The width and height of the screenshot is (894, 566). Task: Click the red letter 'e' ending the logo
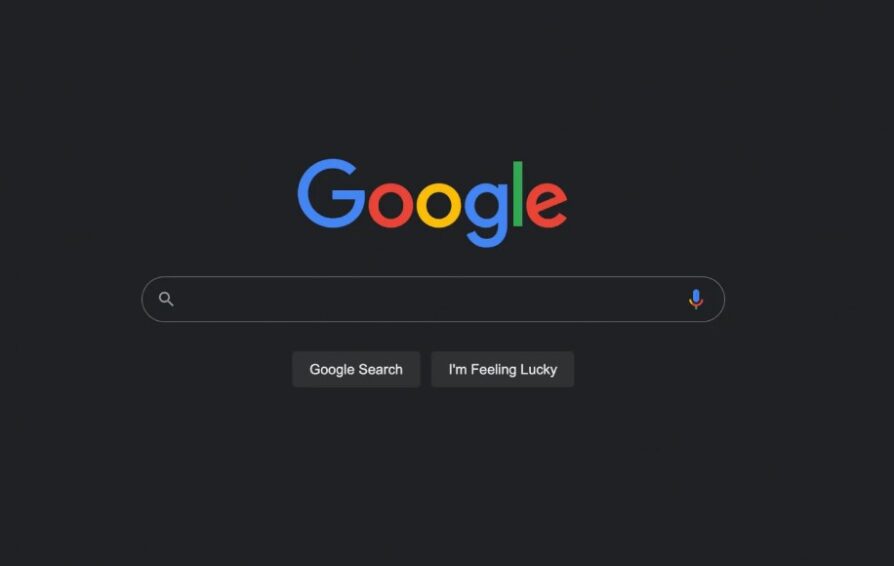pyautogui.click(x=546, y=205)
